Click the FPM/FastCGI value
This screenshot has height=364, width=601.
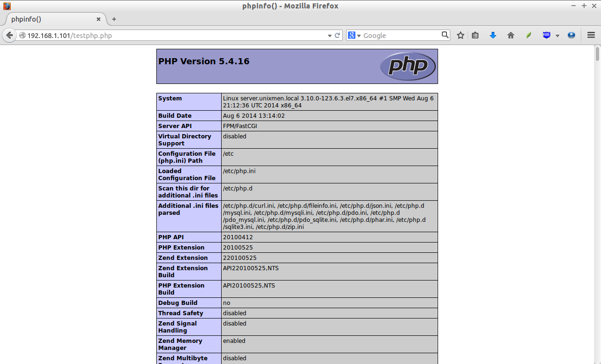pos(240,126)
